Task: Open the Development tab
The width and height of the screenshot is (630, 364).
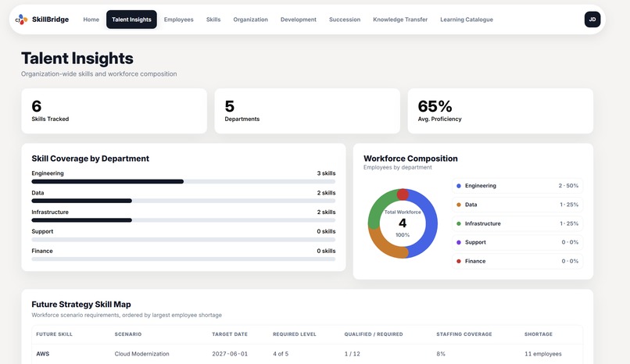Action: click(x=298, y=20)
